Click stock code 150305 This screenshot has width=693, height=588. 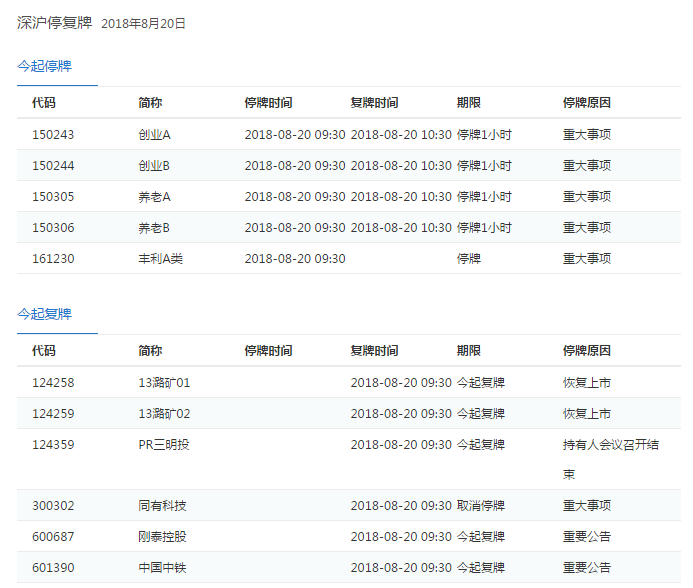click(53, 197)
